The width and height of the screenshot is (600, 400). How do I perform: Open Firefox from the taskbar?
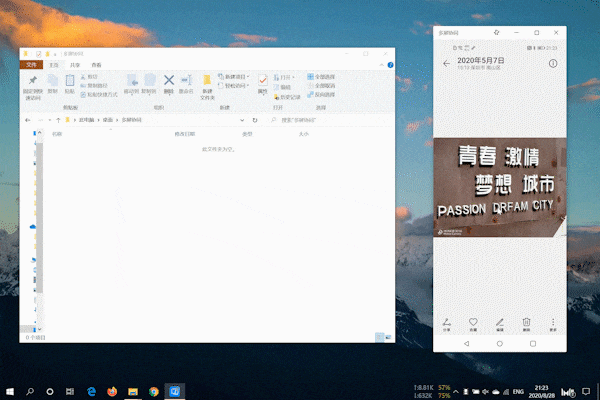(x=110, y=391)
